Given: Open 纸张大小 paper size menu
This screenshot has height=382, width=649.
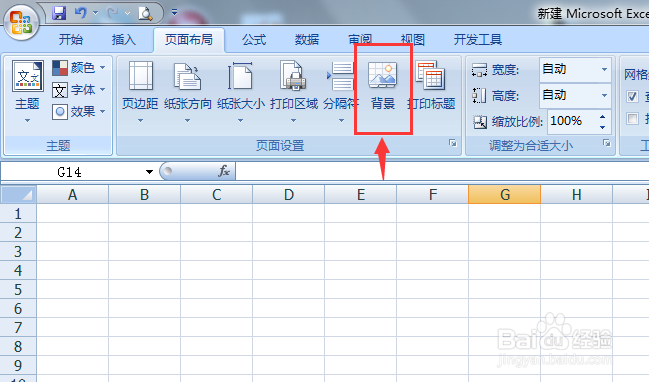Looking at the screenshot, I should pos(240,91).
